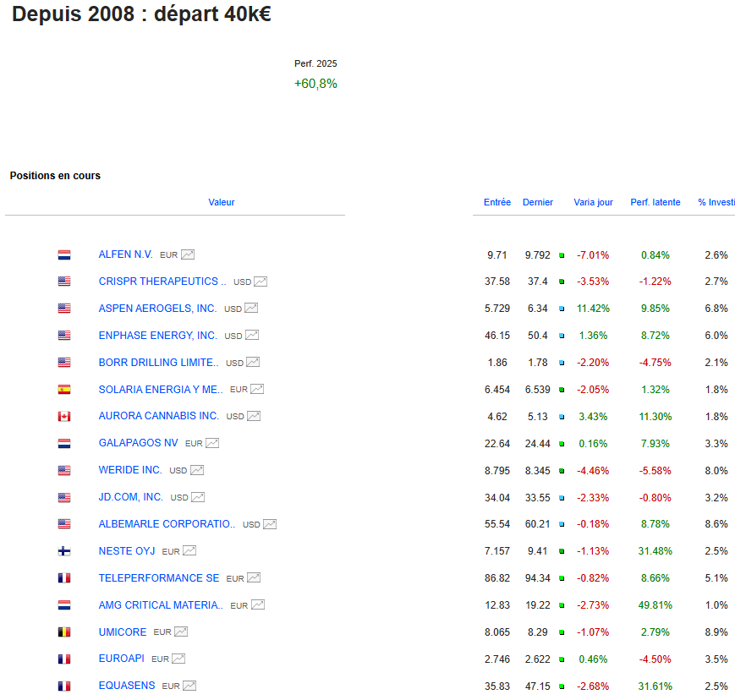Open ASPEN AEROGELS, INC. link

click(157, 309)
